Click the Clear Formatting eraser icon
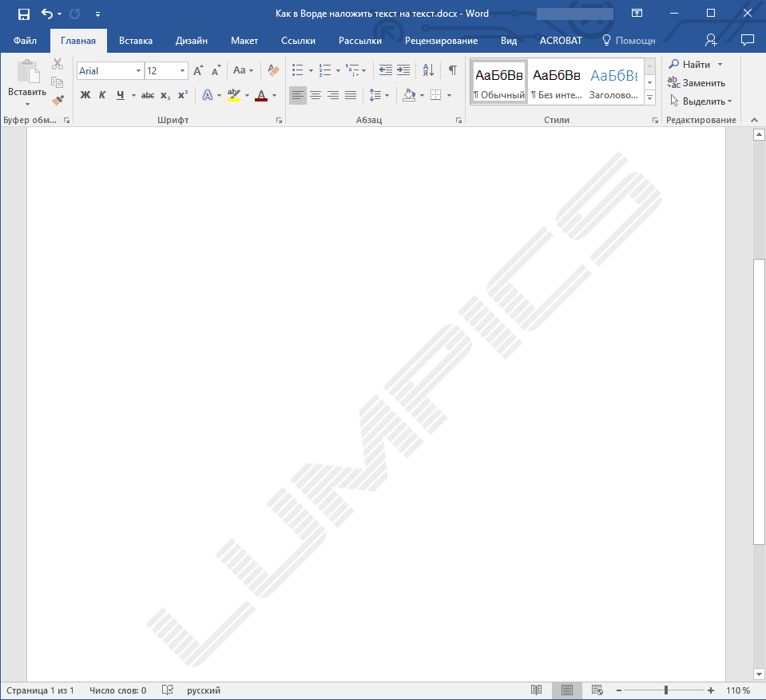Viewport: 766px width, 700px height. click(x=273, y=70)
